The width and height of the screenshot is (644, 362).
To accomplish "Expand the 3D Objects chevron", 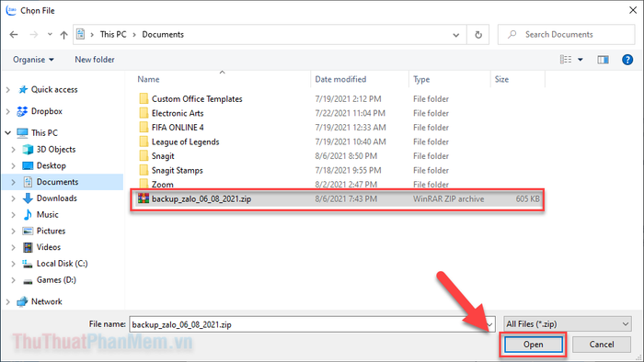I will [13, 150].
